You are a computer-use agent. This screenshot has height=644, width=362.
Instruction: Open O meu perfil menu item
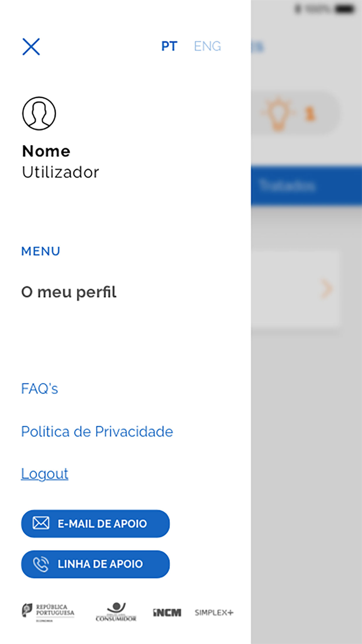click(69, 292)
